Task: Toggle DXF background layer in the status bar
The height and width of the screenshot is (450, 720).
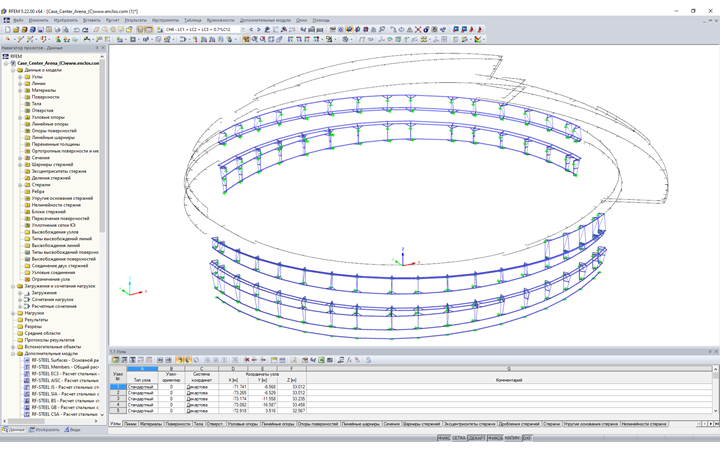Action: click(x=527, y=438)
